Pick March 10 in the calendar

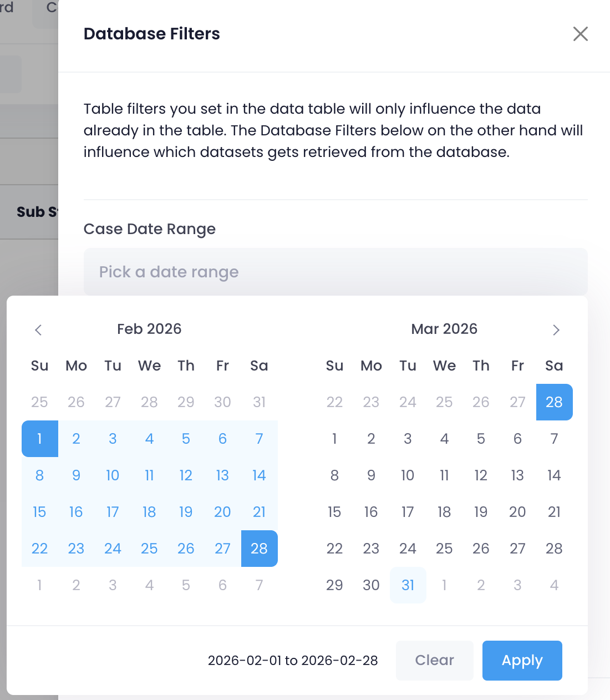408,475
